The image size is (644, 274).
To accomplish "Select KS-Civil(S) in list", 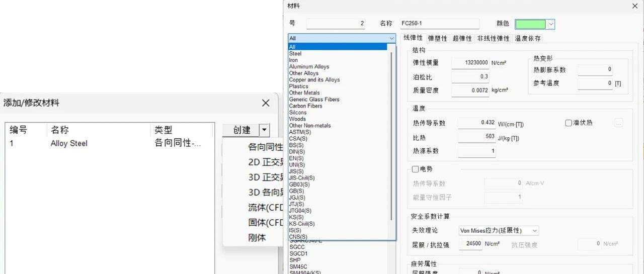I will pos(302,223).
